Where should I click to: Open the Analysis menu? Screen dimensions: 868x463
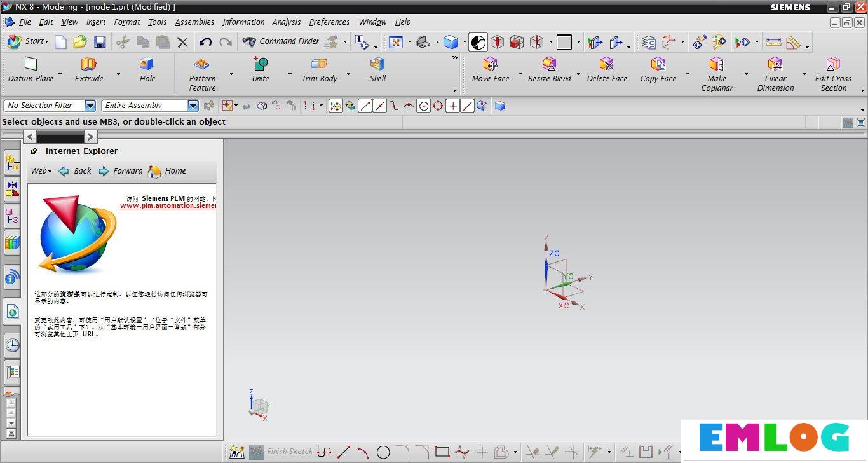point(287,22)
